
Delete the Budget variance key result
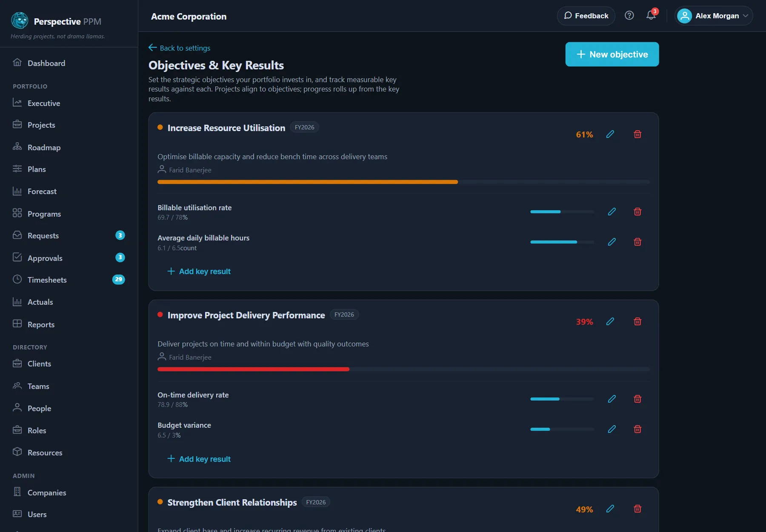(x=637, y=429)
